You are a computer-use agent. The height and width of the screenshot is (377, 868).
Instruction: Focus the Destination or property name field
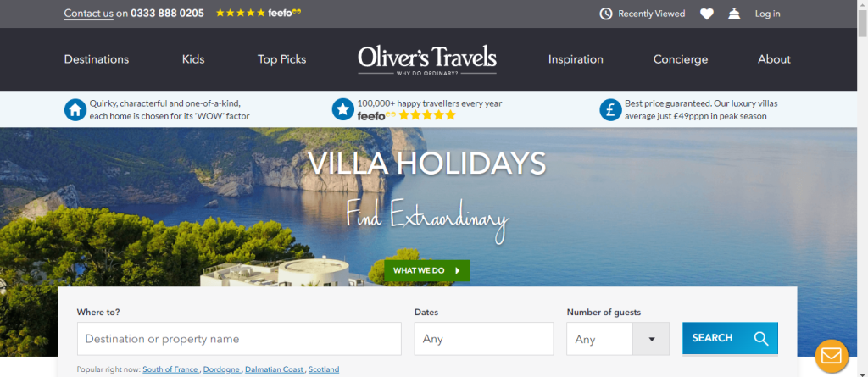[239, 339]
